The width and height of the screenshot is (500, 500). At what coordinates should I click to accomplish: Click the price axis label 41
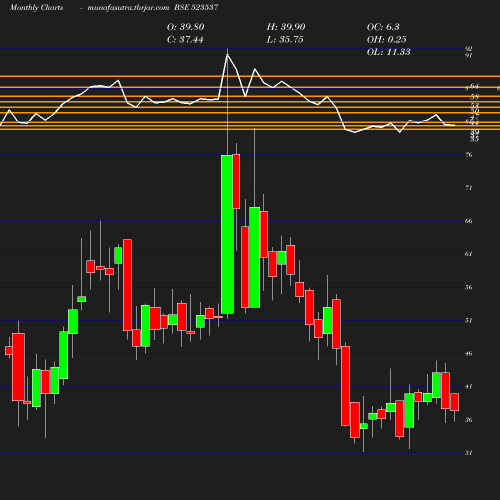tap(469, 386)
